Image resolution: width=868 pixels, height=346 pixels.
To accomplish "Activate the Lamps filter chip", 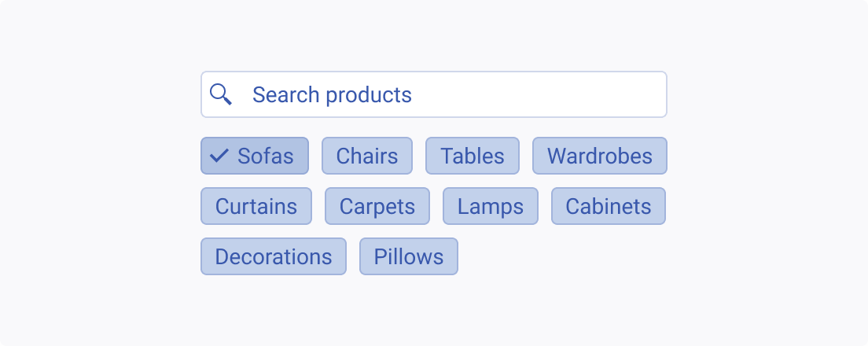I will (x=491, y=206).
